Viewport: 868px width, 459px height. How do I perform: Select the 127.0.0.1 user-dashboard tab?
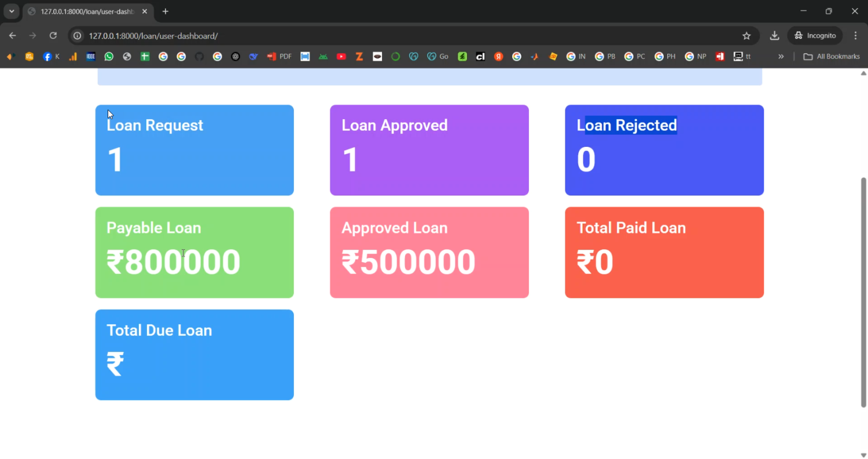pos(88,12)
